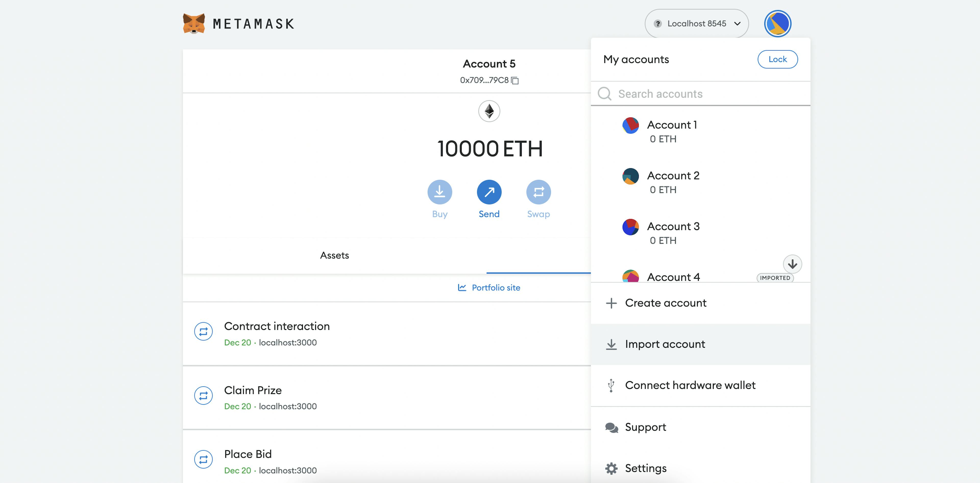Click the download icon beside Import account
This screenshot has width=980, height=483.
pyautogui.click(x=611, y=344)
